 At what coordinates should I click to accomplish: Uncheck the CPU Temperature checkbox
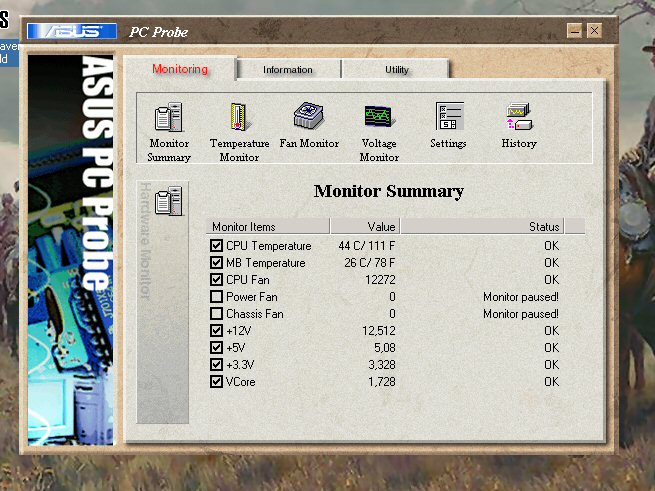click(x=216, y=245)
